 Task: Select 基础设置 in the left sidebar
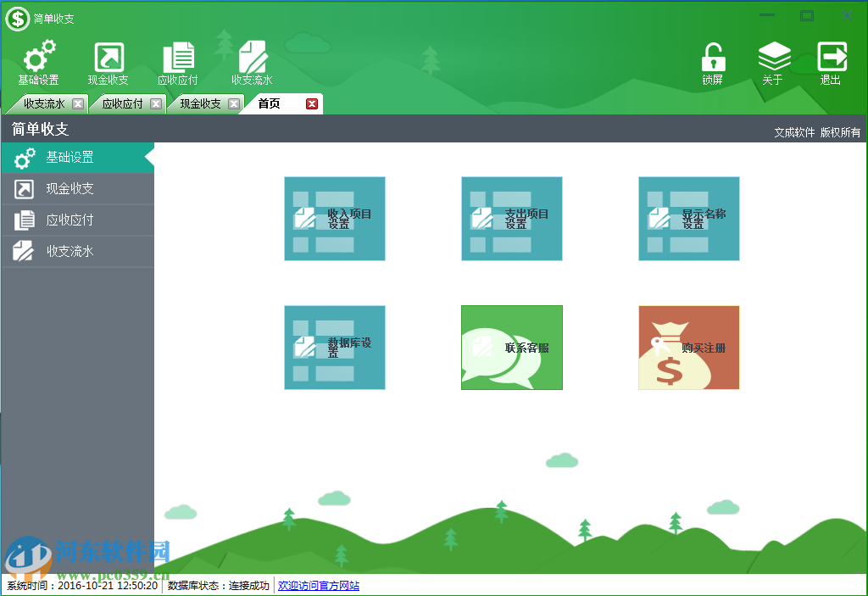pos(77,158)
